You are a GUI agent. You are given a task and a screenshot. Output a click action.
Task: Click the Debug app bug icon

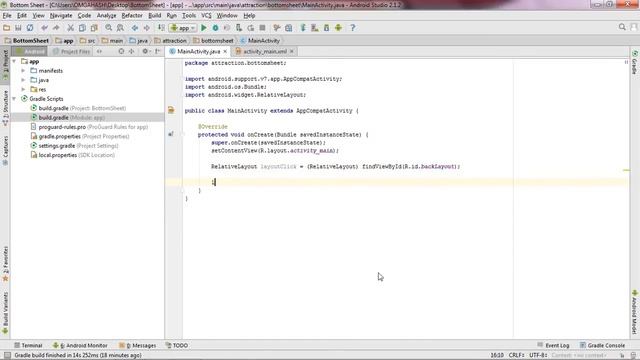click(x=215, y=28)
